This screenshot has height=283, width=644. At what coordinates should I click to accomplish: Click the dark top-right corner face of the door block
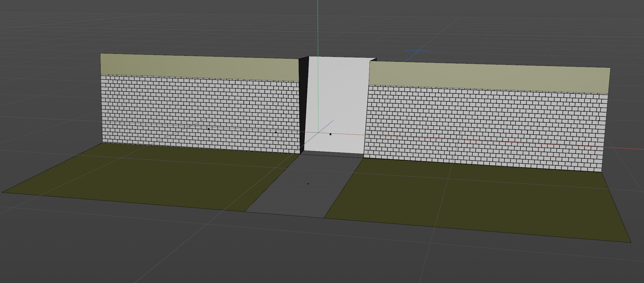[374, 59]
